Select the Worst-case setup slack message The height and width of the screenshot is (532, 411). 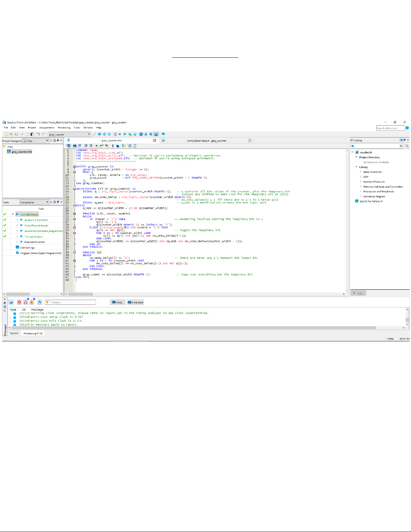[x=51, y=317]
